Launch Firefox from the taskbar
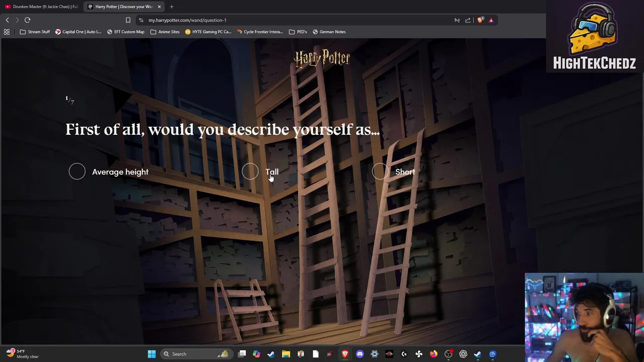 (x=434, y=354)
